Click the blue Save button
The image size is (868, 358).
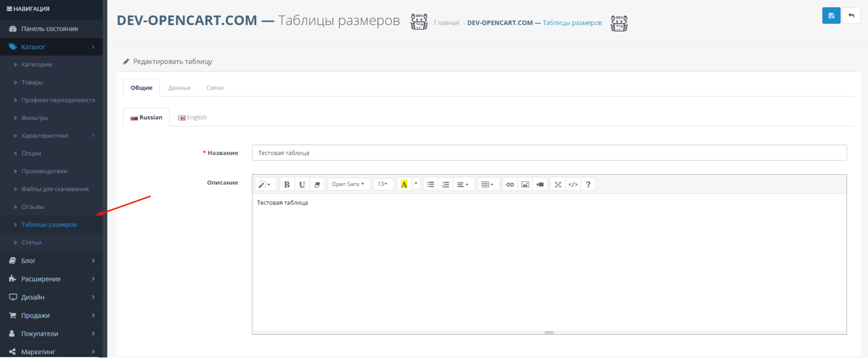pyautogui.click(x=831, y=16)
